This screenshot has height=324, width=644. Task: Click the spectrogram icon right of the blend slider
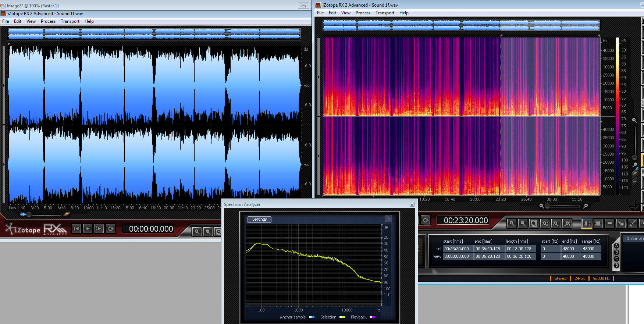[x=66, y=214]
